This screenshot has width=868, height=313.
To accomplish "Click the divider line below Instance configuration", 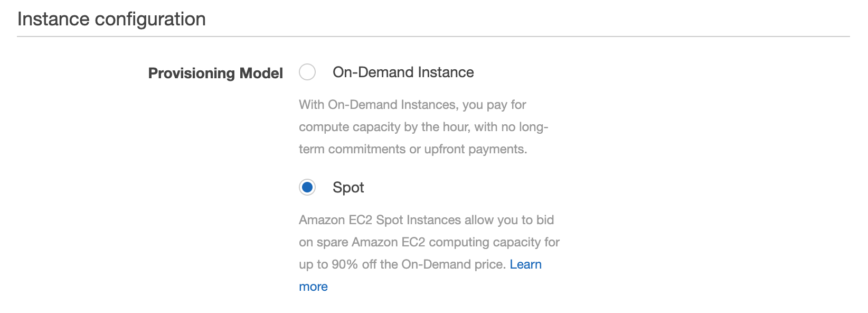I will [433, 36].
